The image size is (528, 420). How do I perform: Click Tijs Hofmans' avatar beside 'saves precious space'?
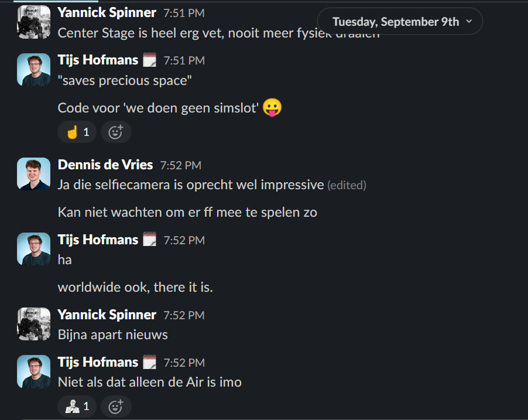pyautogui.click(x=33, y=70)
